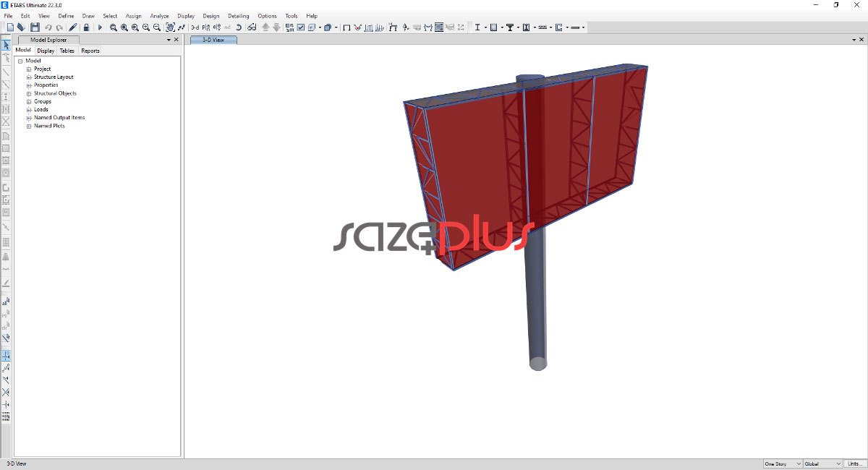The image size is (868, 470).
Task: Click the Save model icon
Action: point(34,27)
